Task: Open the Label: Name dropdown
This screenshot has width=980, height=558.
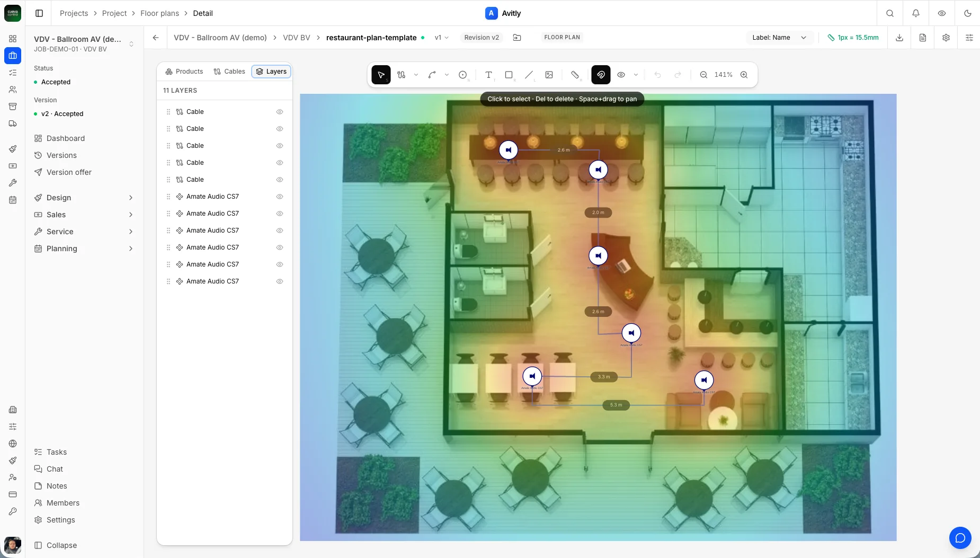Action: pos(779,38)
